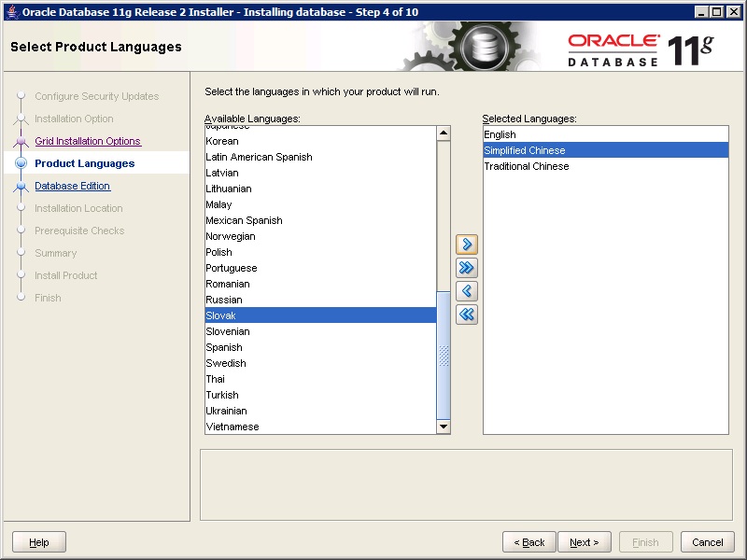Click the double right arrow to add all languages
747x560 pixels.
466,268
